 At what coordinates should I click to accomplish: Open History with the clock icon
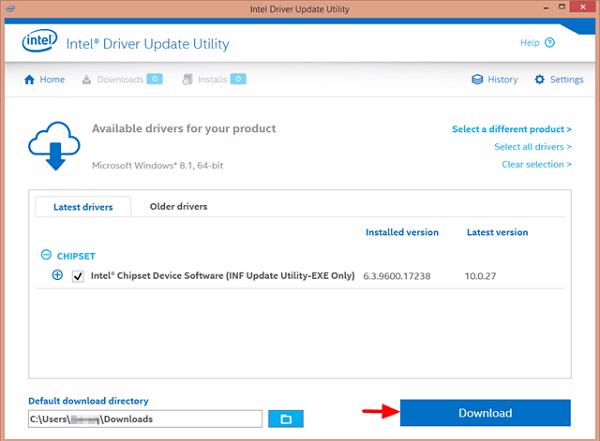click(494, 80)
